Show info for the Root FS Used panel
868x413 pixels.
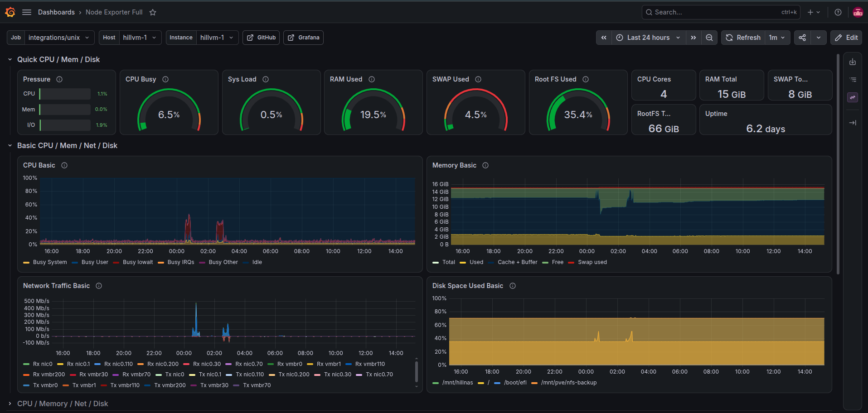tap(586, 79)
